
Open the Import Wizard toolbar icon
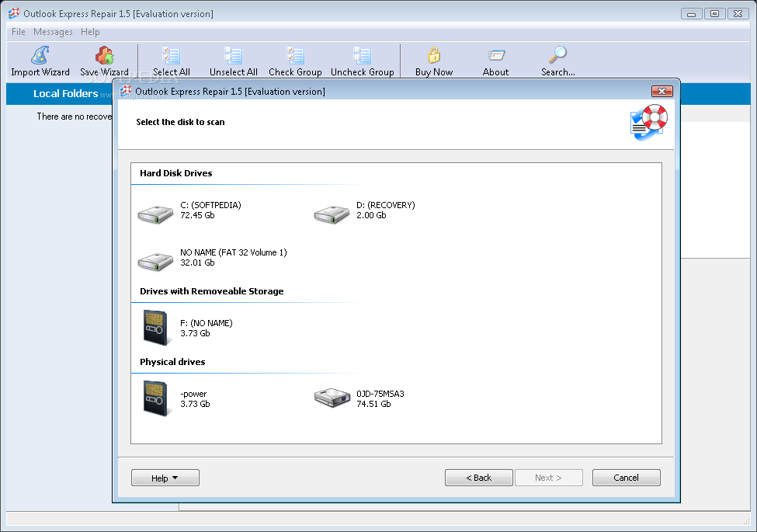(x=40, y=55)
